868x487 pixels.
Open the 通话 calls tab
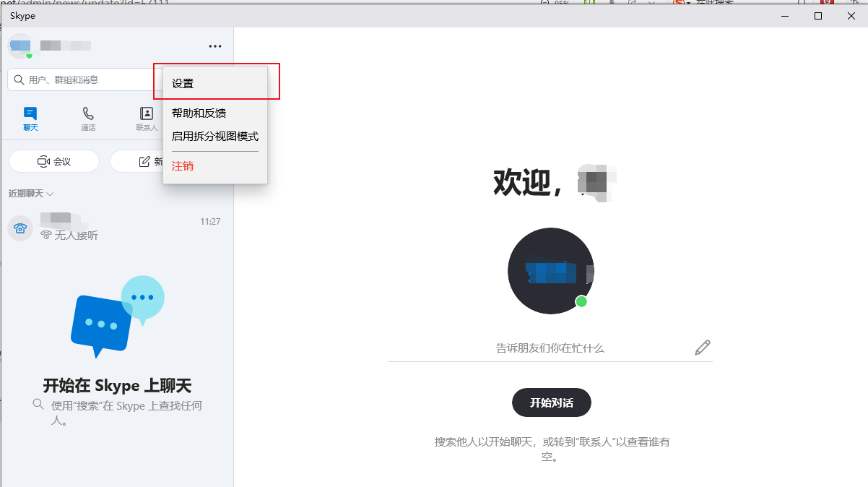[x=88, y=119]
